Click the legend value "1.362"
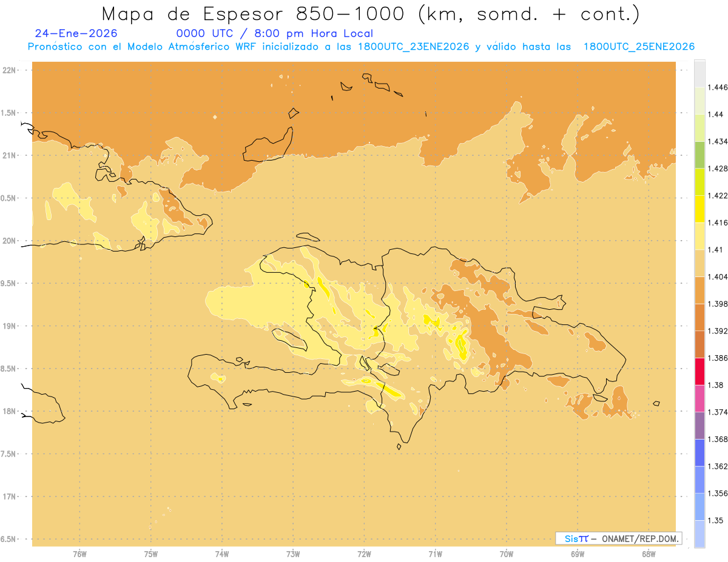This screenshot has height=562, width=728. pyautogui.click(x=718, y=466)
